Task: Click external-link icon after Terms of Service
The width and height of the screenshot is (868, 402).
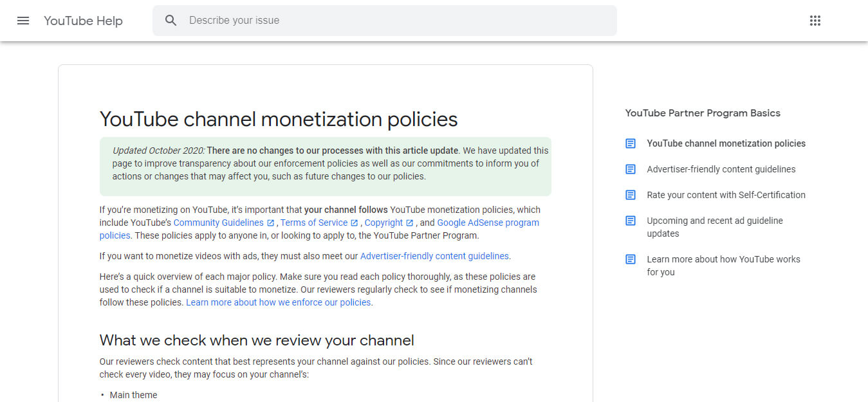Action: pos(354,223)
